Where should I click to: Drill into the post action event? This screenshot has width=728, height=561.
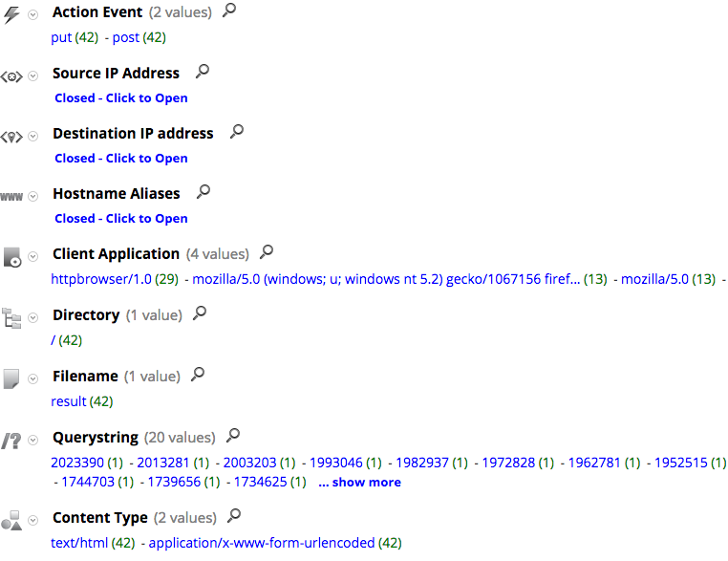[126, 37]
